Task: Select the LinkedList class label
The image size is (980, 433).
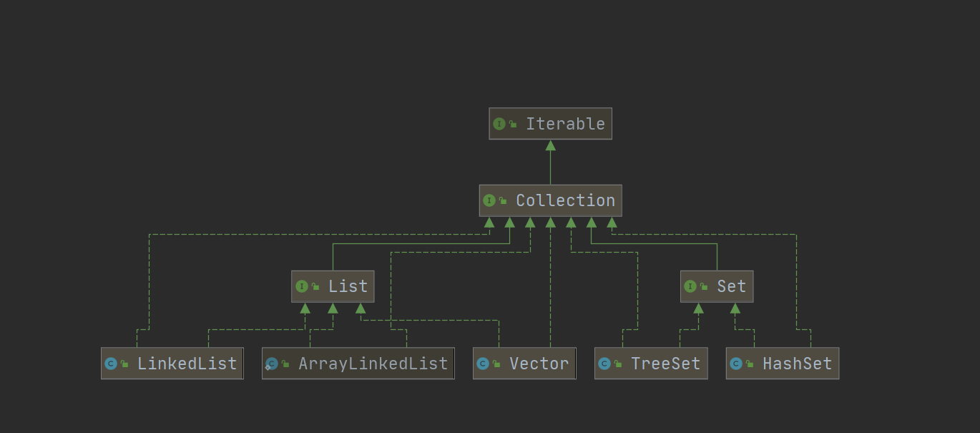Action: pyautogui.click(x=187, y=364)
